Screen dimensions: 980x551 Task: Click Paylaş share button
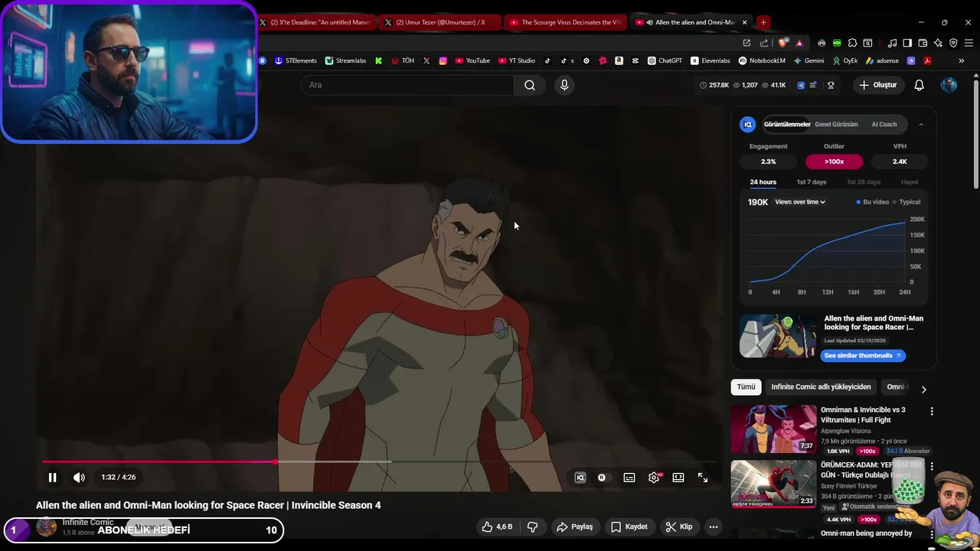click(575, 527)
